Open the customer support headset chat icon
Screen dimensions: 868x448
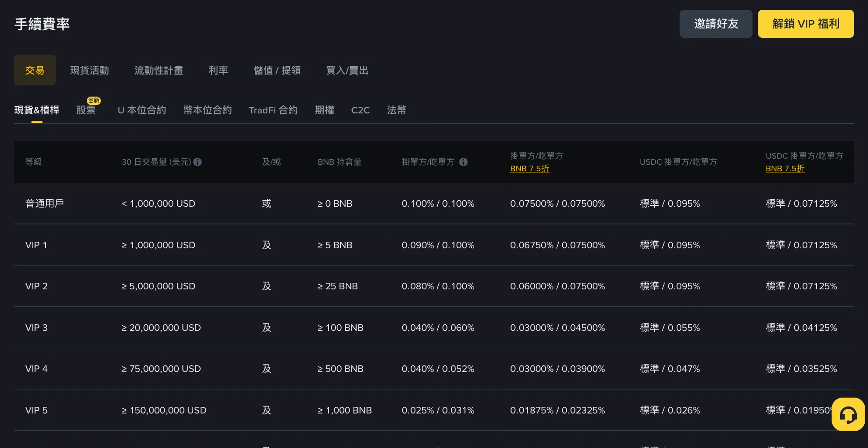(848, 414)
